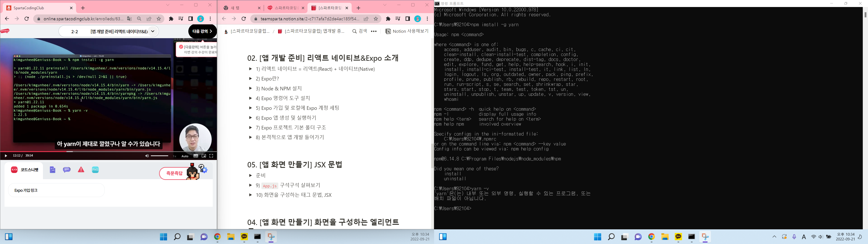The image size is (868, 244).
Task: Seek on the video progress bar
Action: [x=109, y=152]
